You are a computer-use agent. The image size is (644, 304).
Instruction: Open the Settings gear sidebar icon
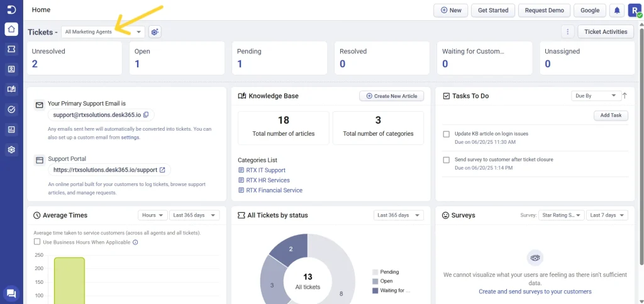[x=11, y=149]
